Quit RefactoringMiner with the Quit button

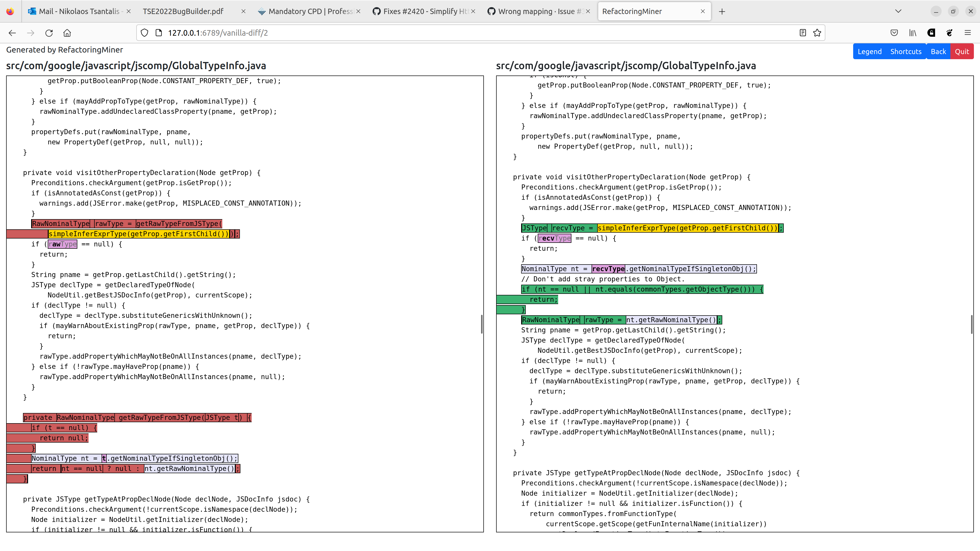tap(962, 51)
